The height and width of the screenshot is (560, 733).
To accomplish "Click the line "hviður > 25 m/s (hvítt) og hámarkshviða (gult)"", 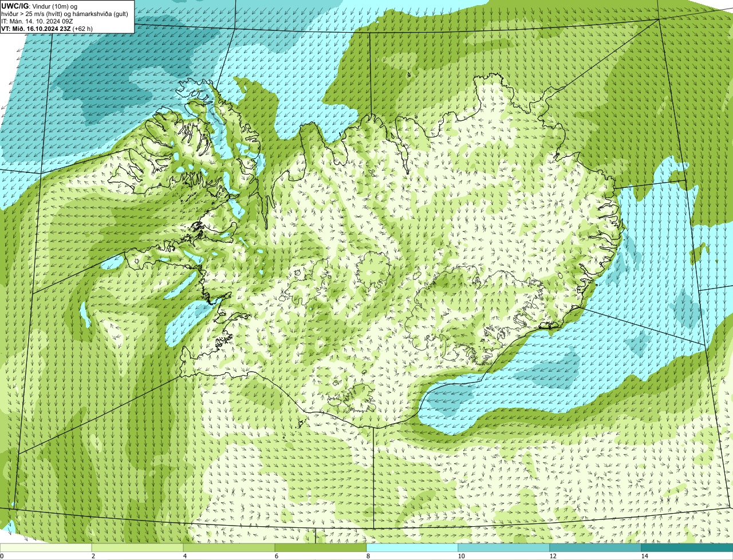I will click(x=65, y=13).
